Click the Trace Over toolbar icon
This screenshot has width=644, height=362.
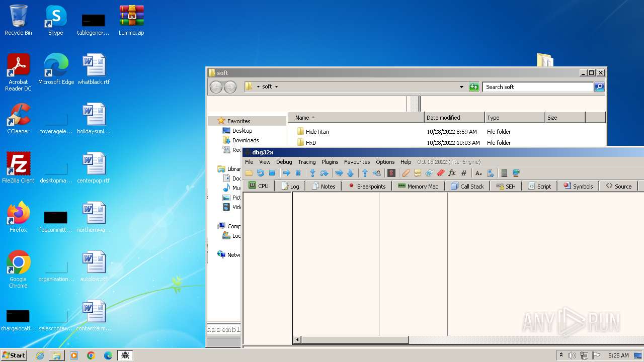(351, 173)
